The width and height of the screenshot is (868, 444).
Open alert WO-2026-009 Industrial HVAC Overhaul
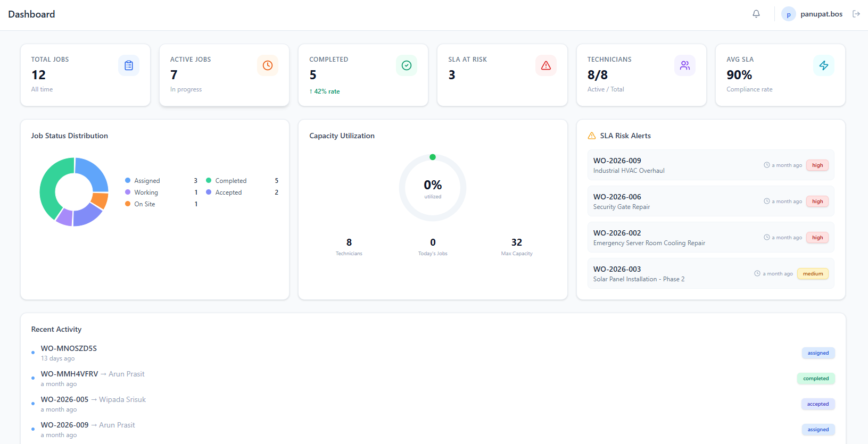pyautogui.click(x=710, y=165)
